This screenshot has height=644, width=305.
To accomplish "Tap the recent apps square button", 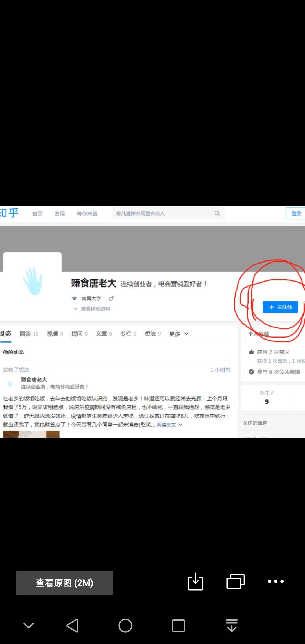I will [x=178, y=625].
